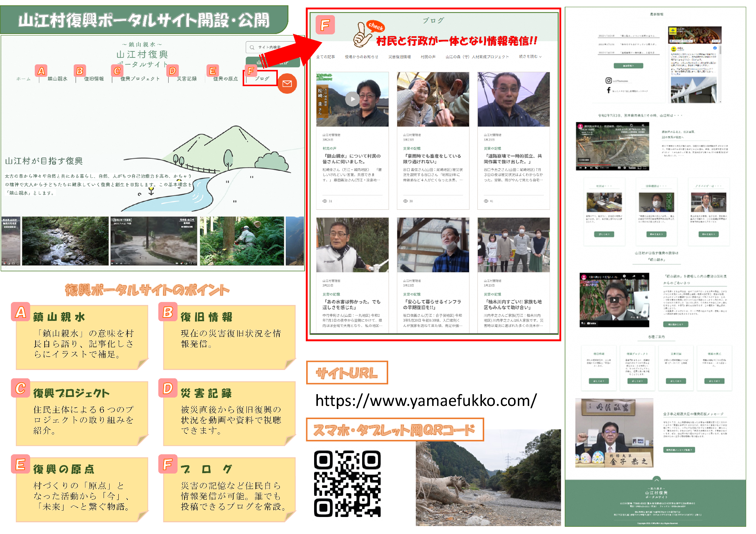Click the 山江村が目指す復興 heading text
The height and width of the screenshot is (534, 756).
point(44,161)
